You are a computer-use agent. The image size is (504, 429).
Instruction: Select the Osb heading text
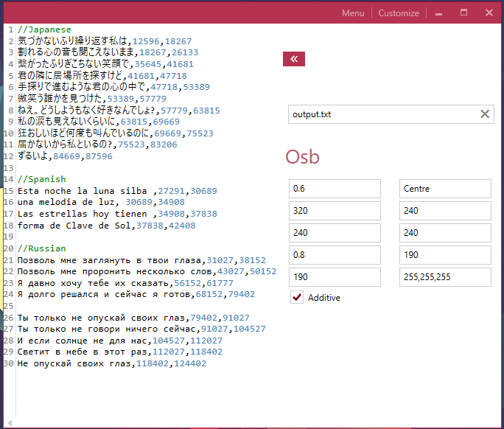(302, 157)
